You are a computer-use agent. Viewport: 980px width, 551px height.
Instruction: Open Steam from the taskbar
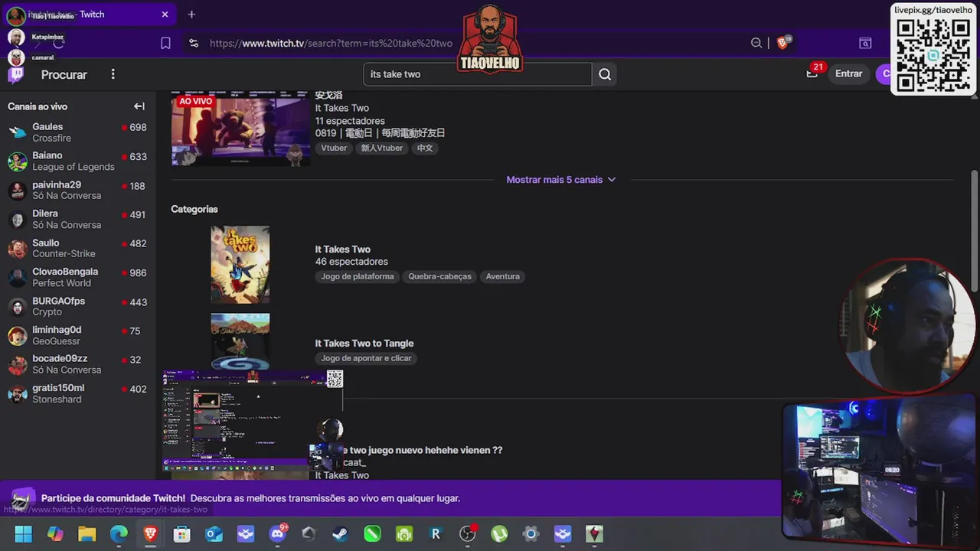[340, 533]
